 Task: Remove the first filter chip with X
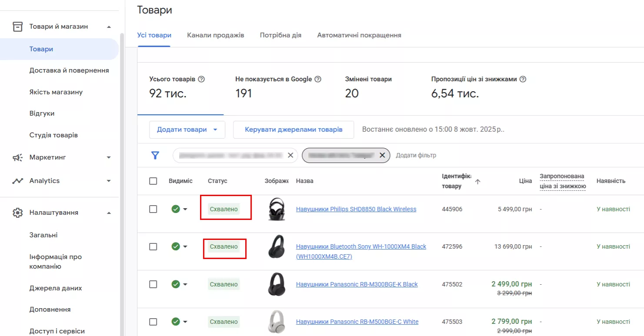(x=290, y=155)
